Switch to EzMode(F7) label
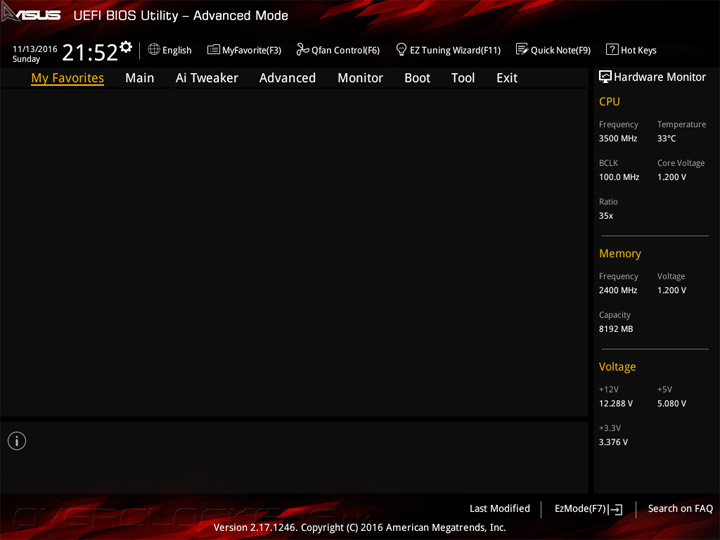Viewport: 720px width, 540px height. pos(581,508)
